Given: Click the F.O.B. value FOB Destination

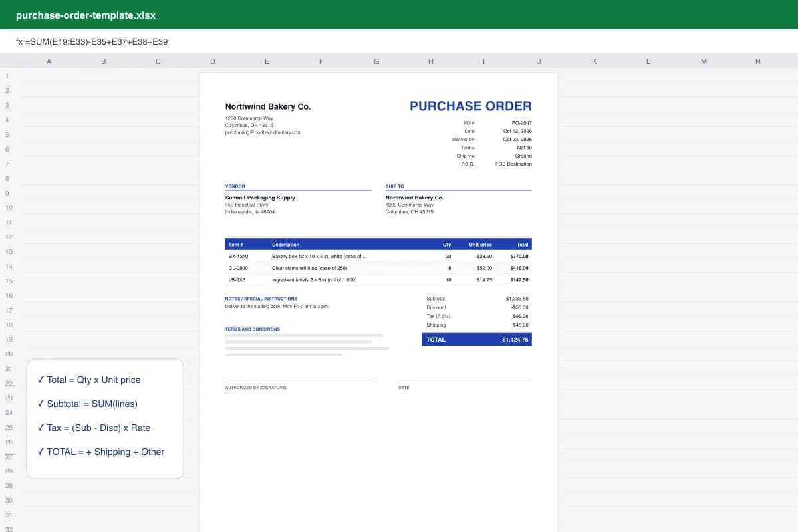Looking at the screenshot, I should click(513, 164).
